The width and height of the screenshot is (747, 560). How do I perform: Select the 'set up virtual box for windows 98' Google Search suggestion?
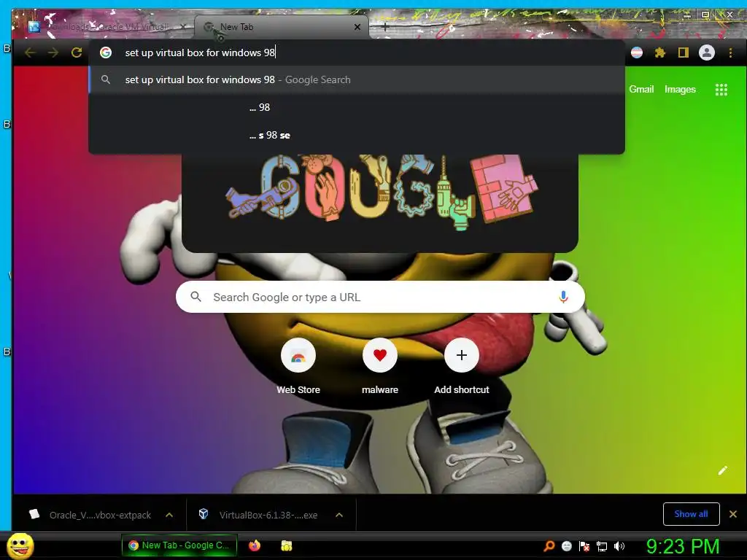click(x=356, y=80)
